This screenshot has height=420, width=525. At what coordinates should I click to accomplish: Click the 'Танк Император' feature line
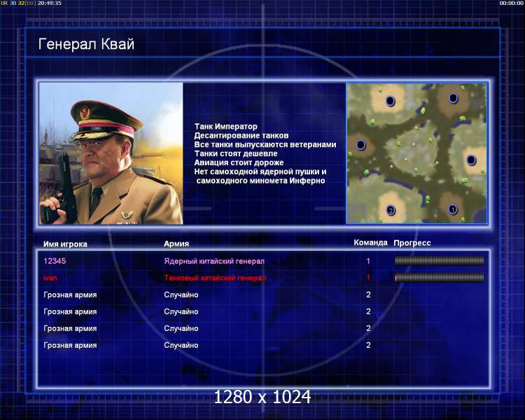coord(225,127)
